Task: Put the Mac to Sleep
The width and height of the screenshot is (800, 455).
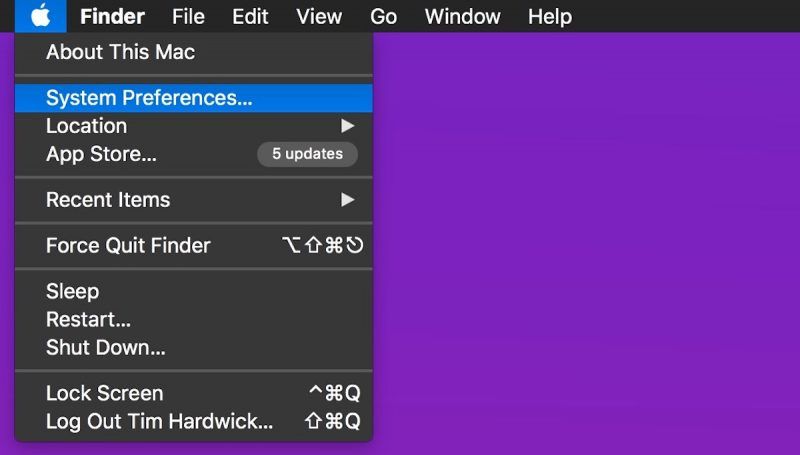Action: pyautogui.click(x=72, y=292)
